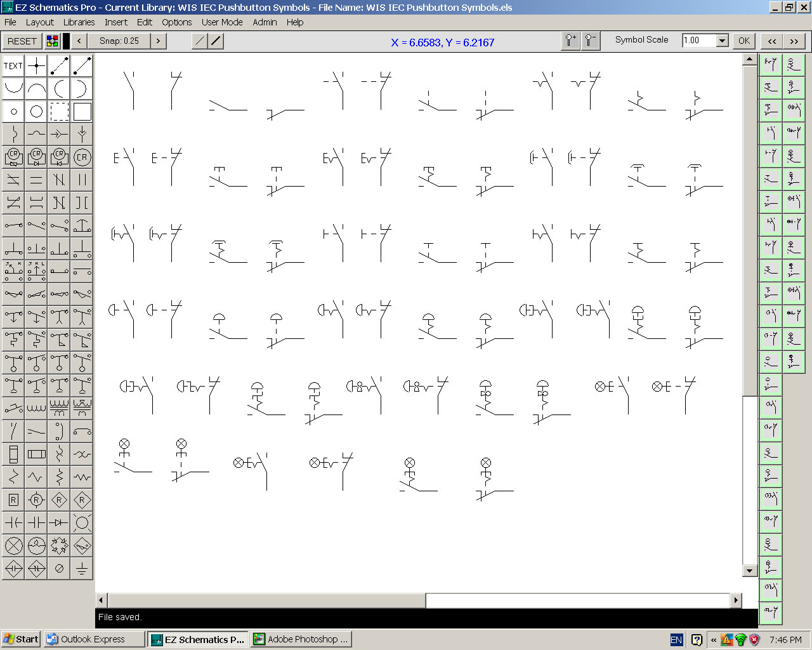Increase snap with the right arrow
This screenshot has height=650, width=812.
pos(158,41)
